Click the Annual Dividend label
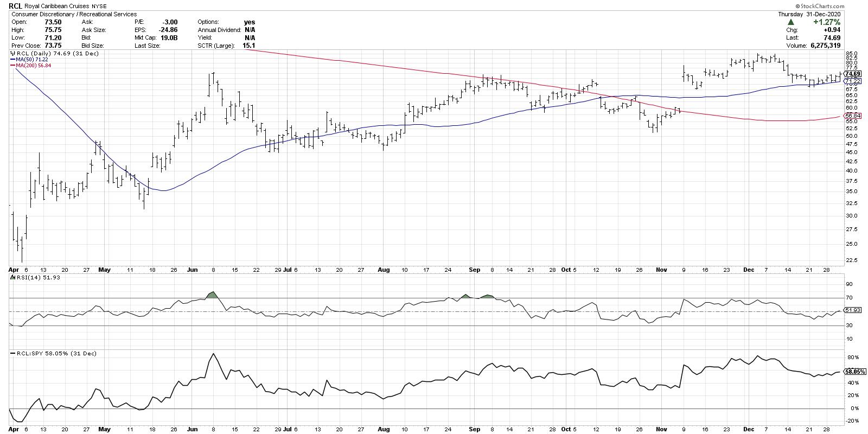Viewport: 868px width, 434px height. (220, 30)
